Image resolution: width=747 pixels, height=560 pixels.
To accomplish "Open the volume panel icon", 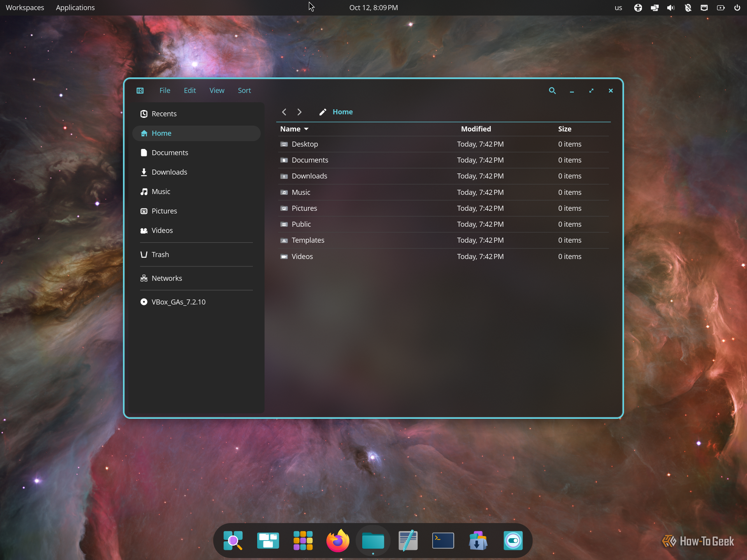I will (671, 8).
